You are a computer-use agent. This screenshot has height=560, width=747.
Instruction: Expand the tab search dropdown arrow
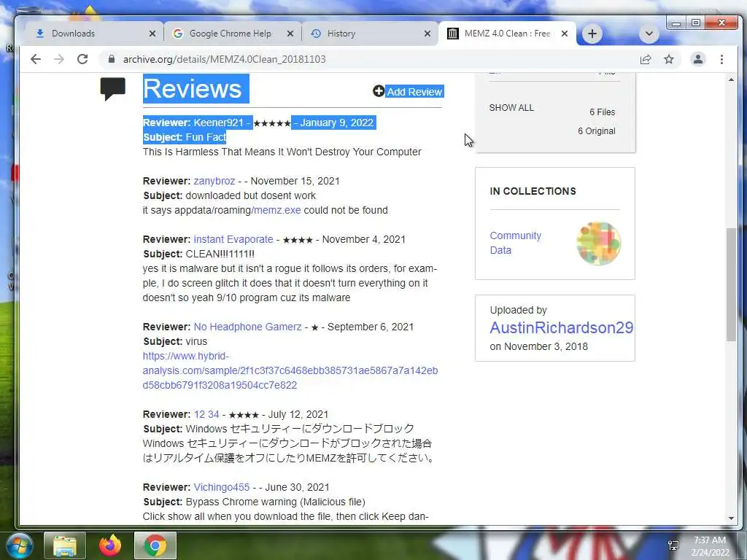649,34
